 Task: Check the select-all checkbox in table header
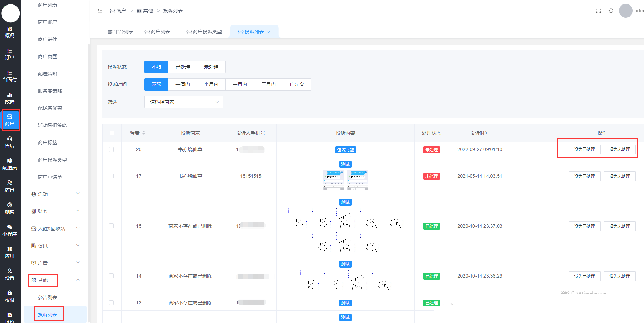[112, 133]
